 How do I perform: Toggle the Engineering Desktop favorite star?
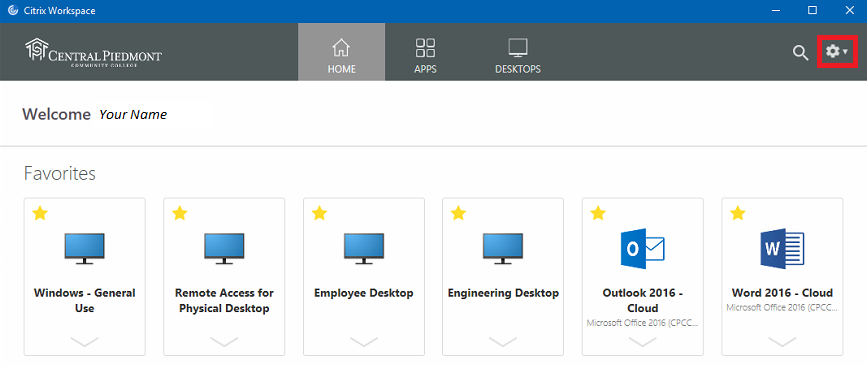tap(458, 213)
